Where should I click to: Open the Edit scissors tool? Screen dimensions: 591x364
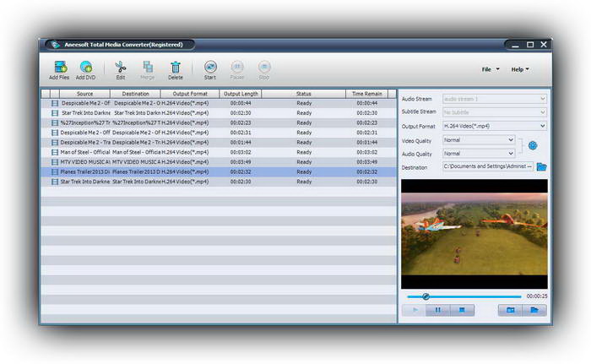click(120, 68)
